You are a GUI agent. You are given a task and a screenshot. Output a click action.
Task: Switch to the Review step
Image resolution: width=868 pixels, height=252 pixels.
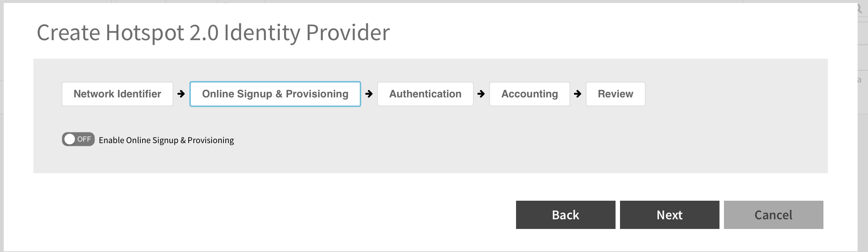(x=615, y=94)
